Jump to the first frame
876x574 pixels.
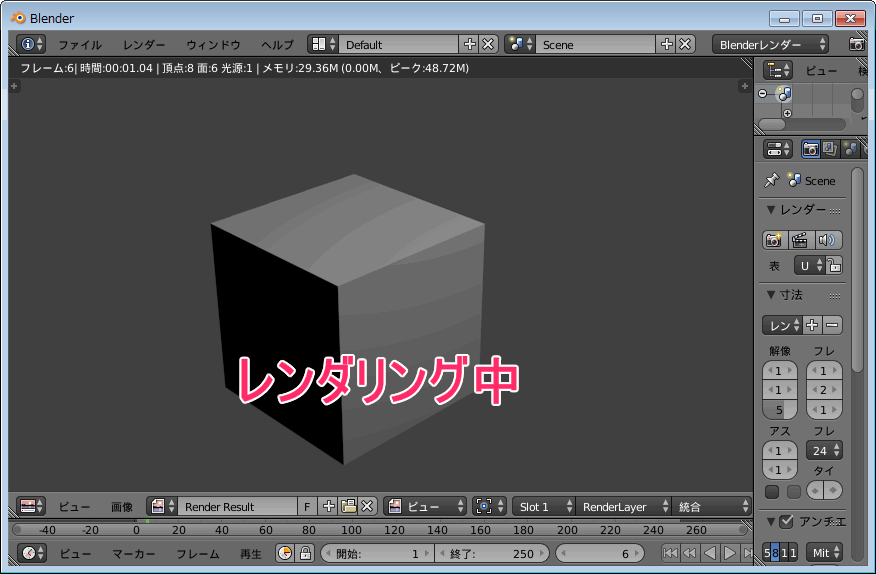pyautogui.click(x=670, y=553)
